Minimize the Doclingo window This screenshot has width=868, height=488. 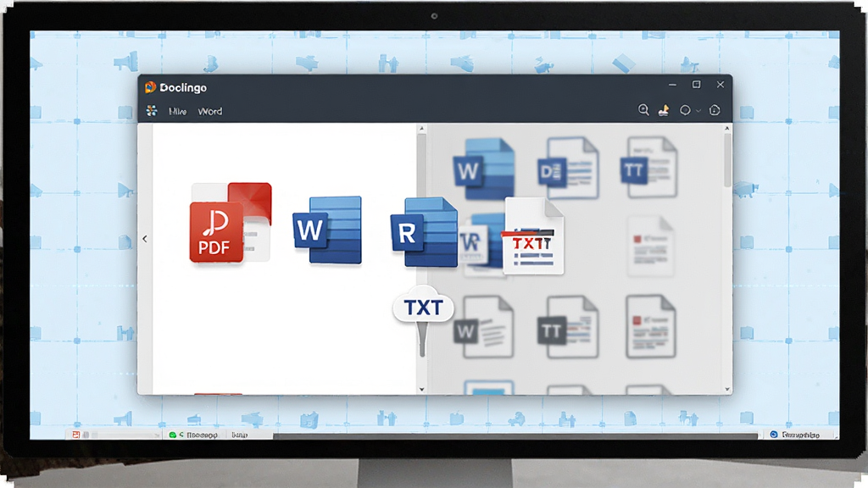(x=672, y=85)
